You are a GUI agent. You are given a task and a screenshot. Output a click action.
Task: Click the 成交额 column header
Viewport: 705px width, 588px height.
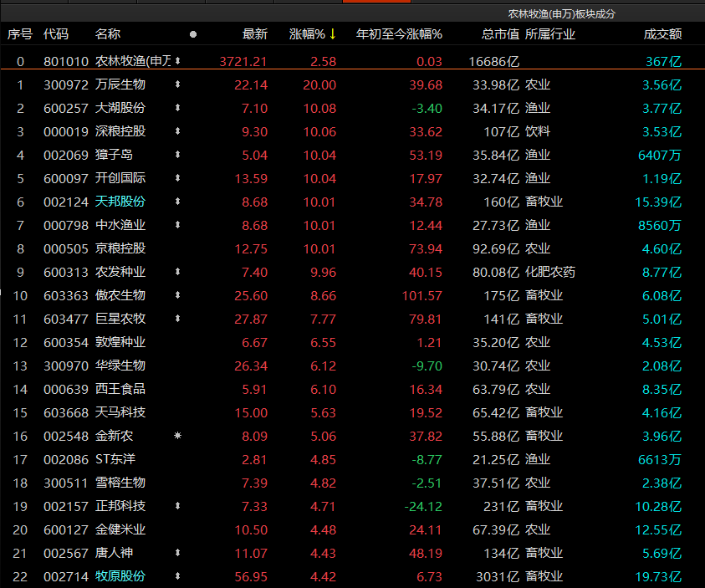pos(662,34)
